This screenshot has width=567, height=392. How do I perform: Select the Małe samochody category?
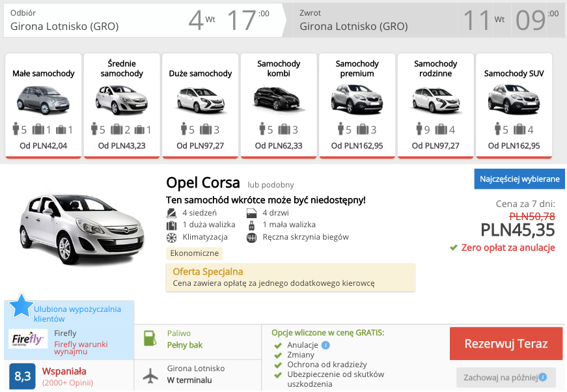tap(44, 105)
